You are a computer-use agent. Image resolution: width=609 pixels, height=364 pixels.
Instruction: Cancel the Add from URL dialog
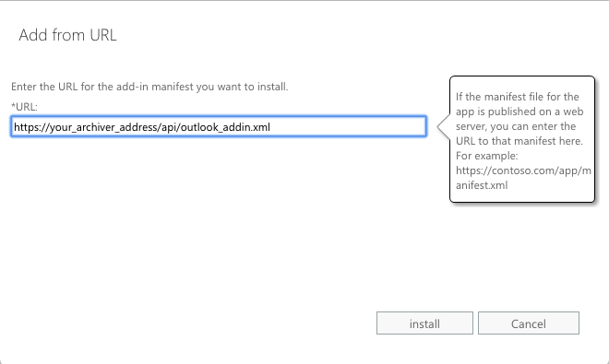point(528,323)
